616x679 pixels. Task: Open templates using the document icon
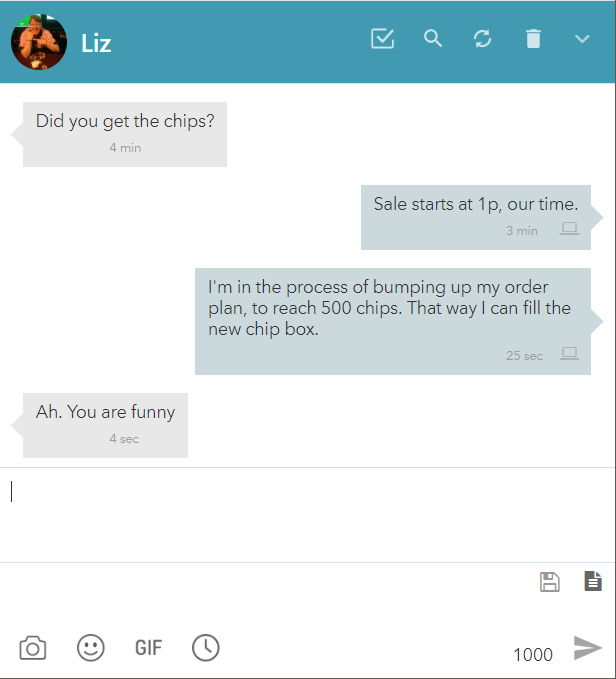pyautogui.click(x=593, y=581)
